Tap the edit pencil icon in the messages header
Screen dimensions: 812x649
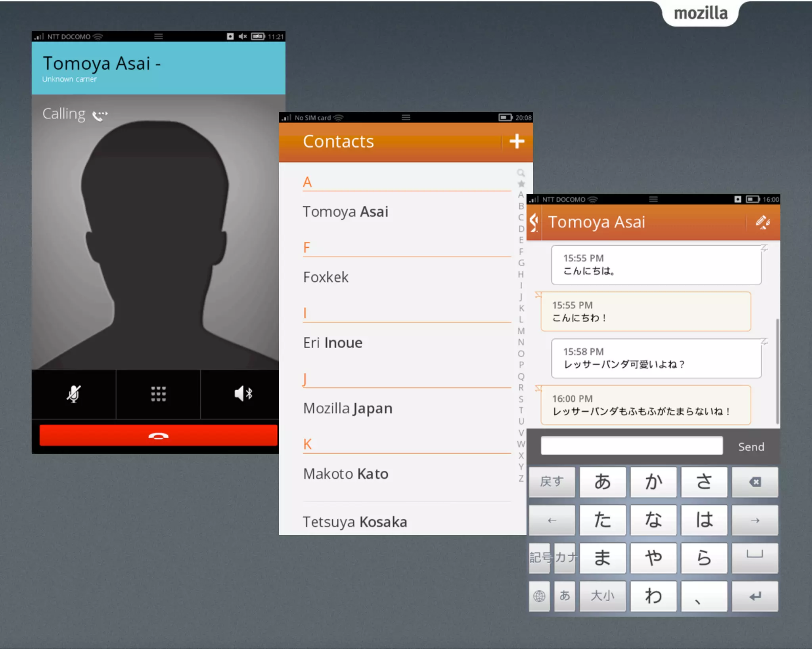[762, 222]
